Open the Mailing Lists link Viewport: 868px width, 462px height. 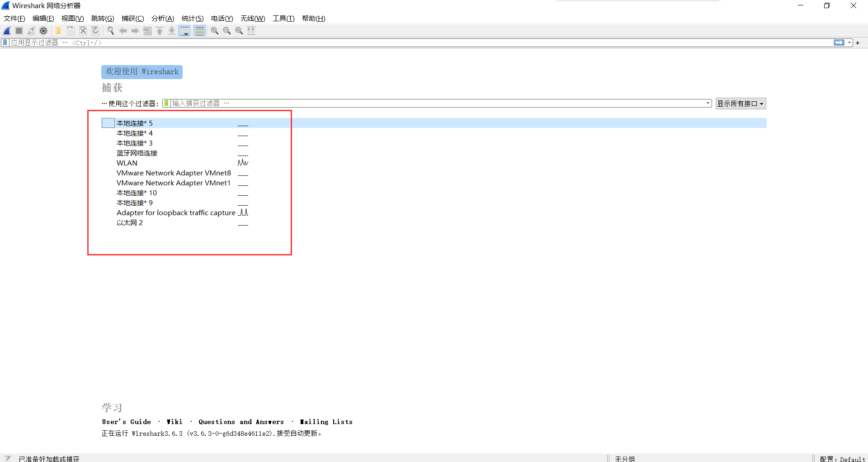pyautogui.click(x=326, y=422)
